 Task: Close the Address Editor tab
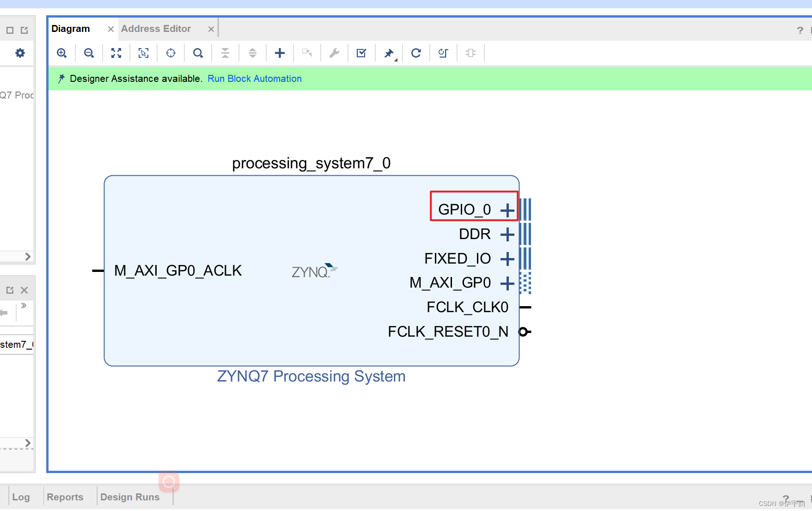(211, 29)
